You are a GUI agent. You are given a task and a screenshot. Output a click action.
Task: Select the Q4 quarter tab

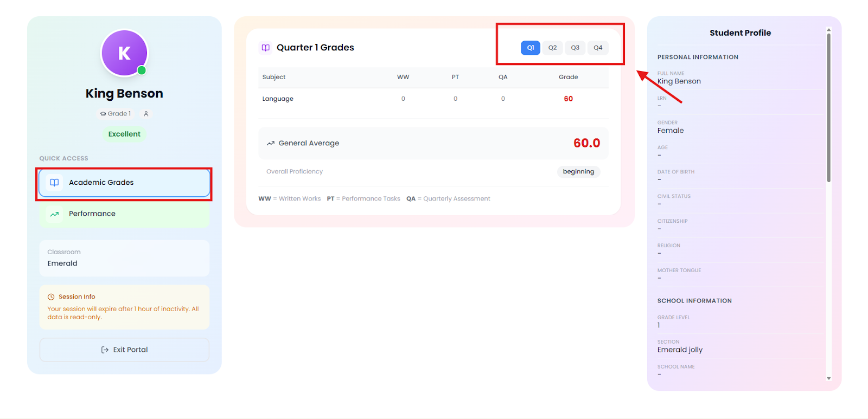(x=598, y=48)
